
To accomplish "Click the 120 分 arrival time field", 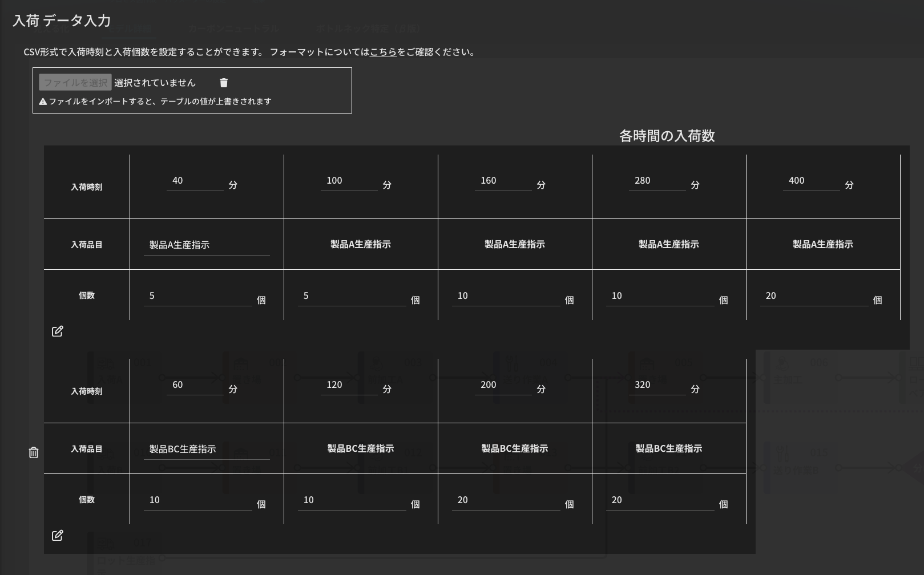I will (x=349, y=385).
